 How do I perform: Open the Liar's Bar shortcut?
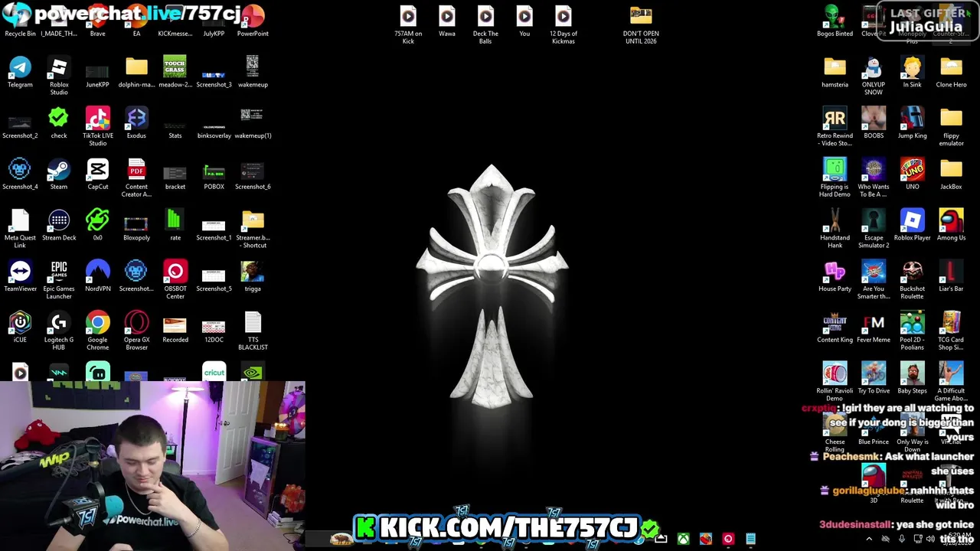pyautogui.click(x=951, y=275)
